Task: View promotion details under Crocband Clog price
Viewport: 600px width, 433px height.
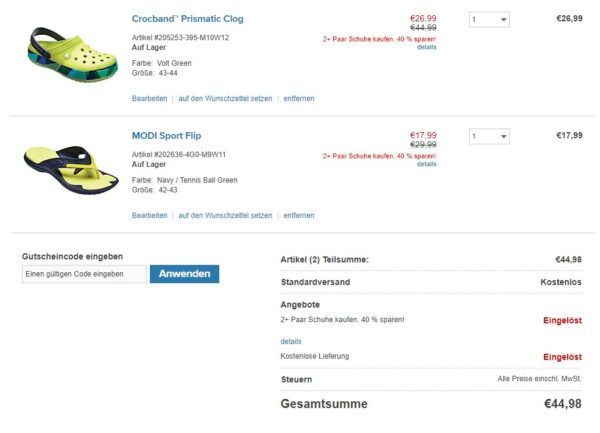Action: click(x=426, y=47)
